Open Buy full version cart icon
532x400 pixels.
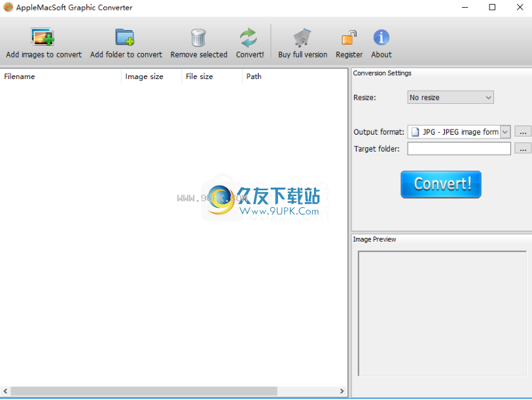pos(302,37)
